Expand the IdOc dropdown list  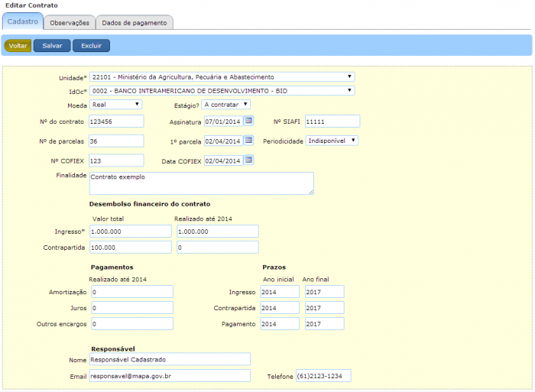tap(222, 91)
